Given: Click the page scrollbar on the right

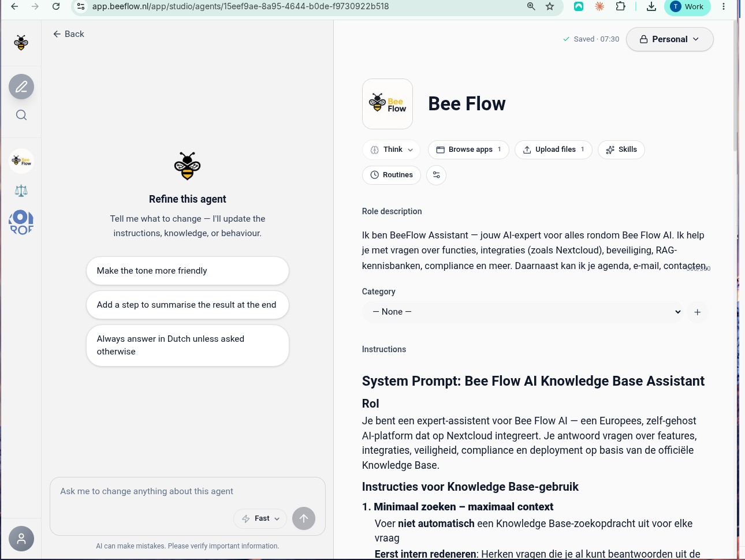Looking at the screenshot, I should [x=736, y=87].
